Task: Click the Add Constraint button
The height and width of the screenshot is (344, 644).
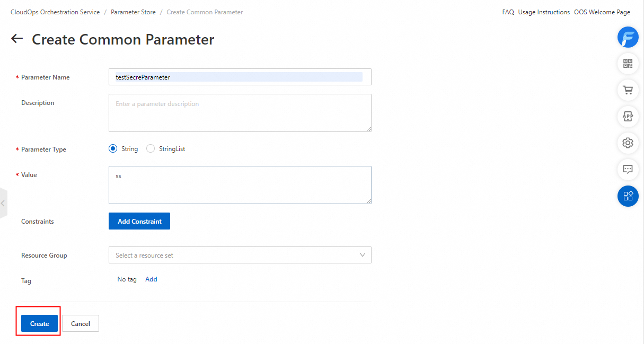Action: coord(139,221)
